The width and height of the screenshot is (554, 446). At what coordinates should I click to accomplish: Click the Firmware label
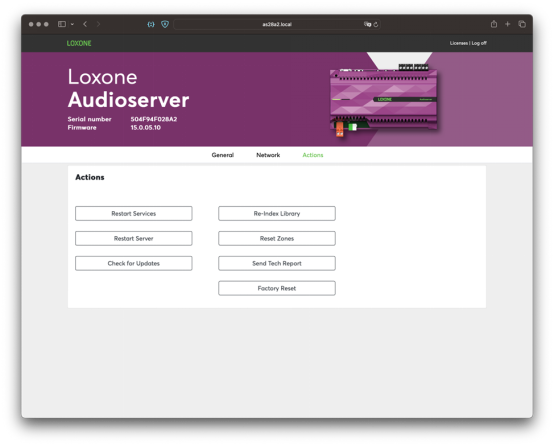(82, 128)
